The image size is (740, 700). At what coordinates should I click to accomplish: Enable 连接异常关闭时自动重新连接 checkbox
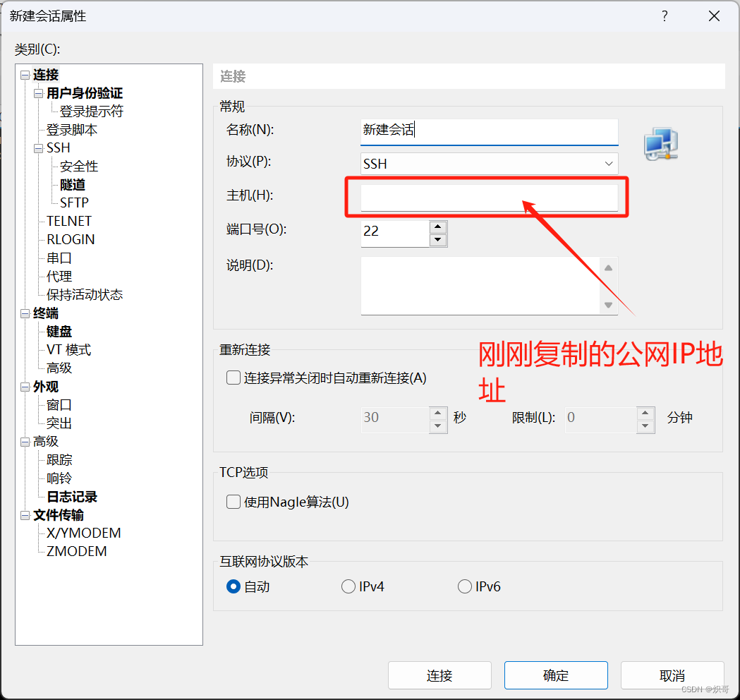[233, 378]
